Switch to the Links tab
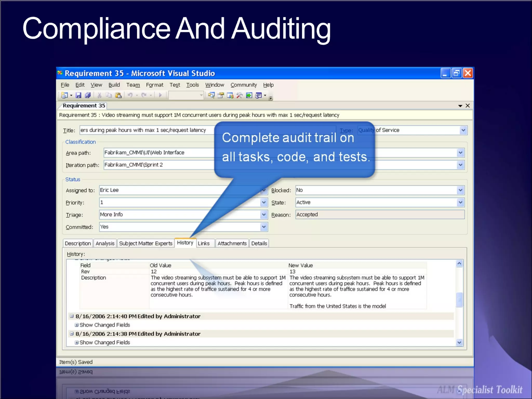This screenshot has height=399, width=532. click(x=204, y=243)
